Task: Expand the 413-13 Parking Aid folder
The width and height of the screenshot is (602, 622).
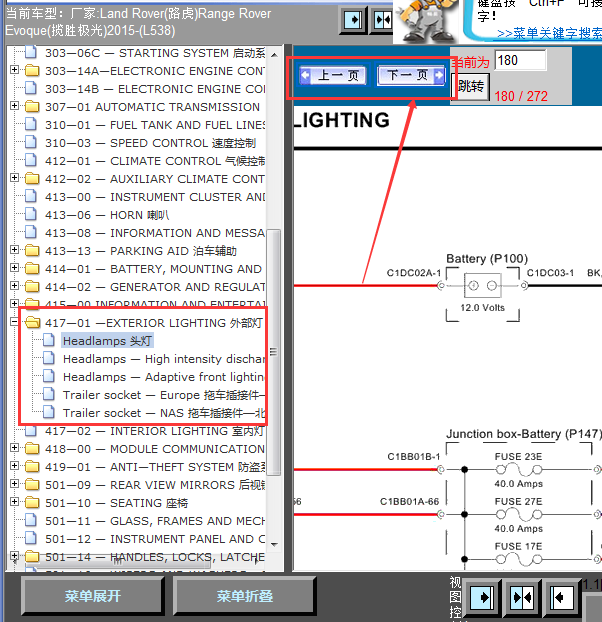Action: (x=14, y=250)
